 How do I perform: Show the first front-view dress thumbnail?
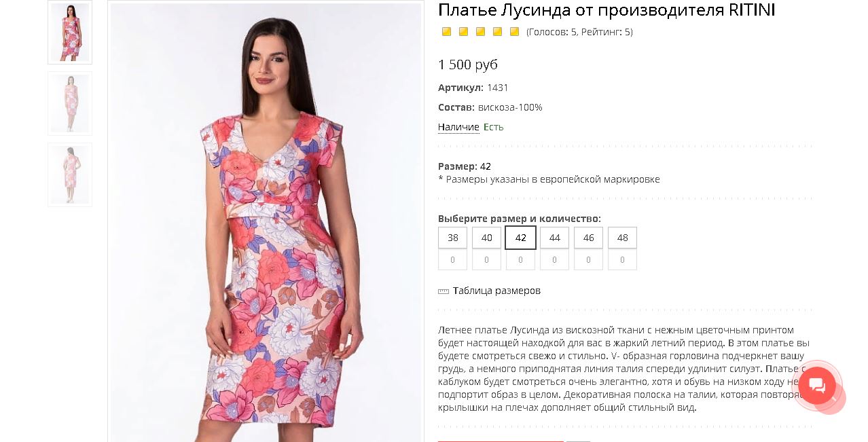tap(70, 32)
